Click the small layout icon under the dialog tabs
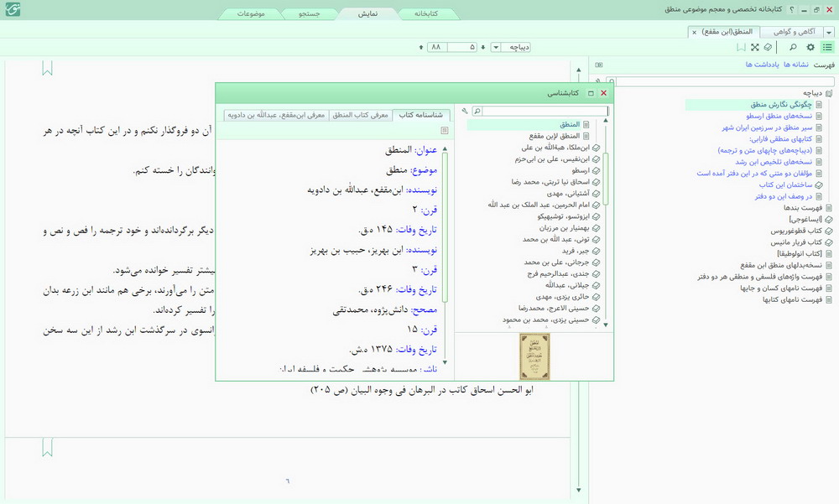This screenshot has height=504, width=839. point(444,130)
